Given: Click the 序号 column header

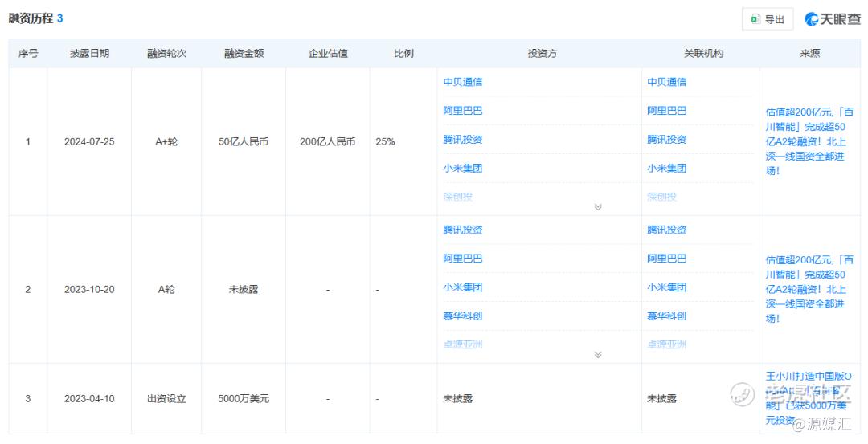Looking at the screenshot, I should [28, 54].
